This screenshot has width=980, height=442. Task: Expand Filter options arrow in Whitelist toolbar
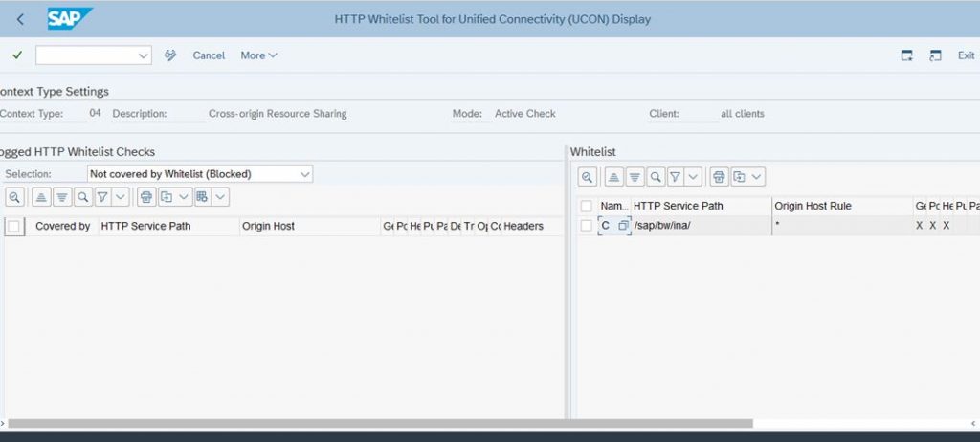(694, 178)
